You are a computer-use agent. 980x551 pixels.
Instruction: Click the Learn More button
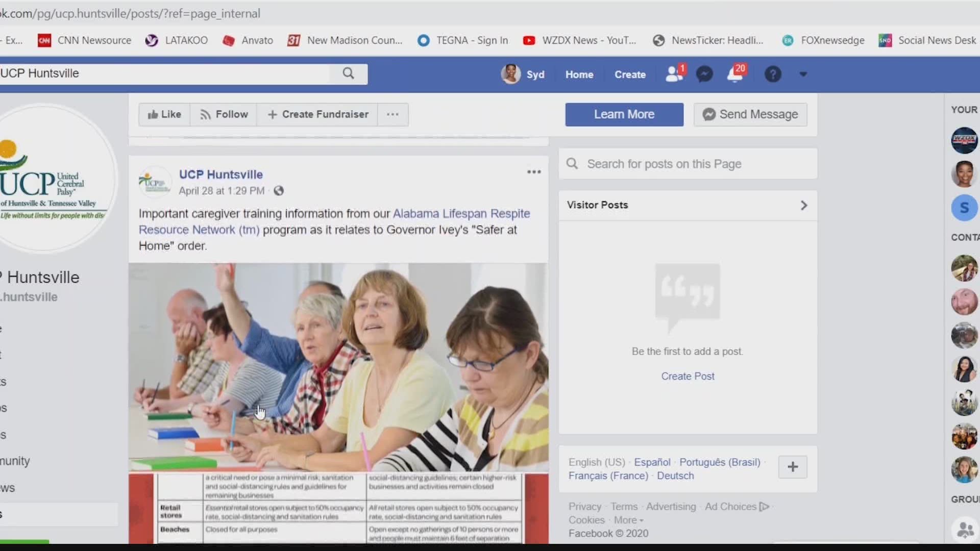(x=624, y=114)
